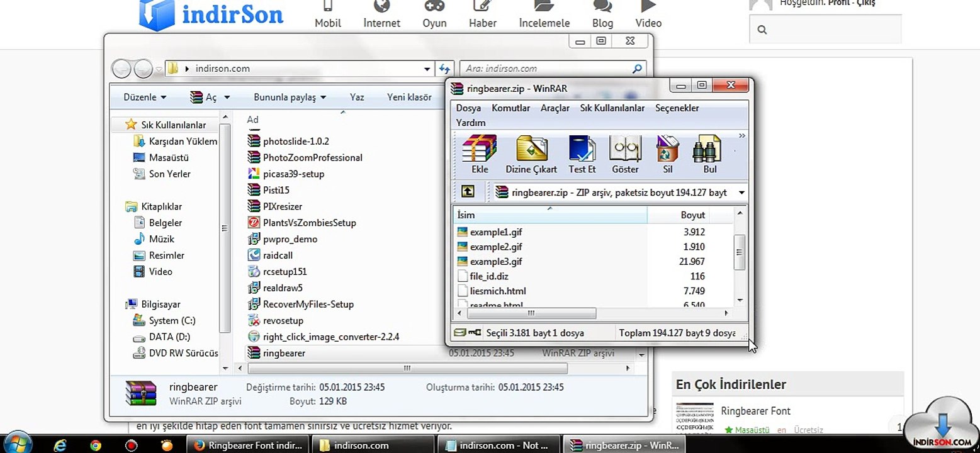980x453 pixels.
Task: Select the RecoverMyFiles-Setup file icon
Action: pos(254,304)
